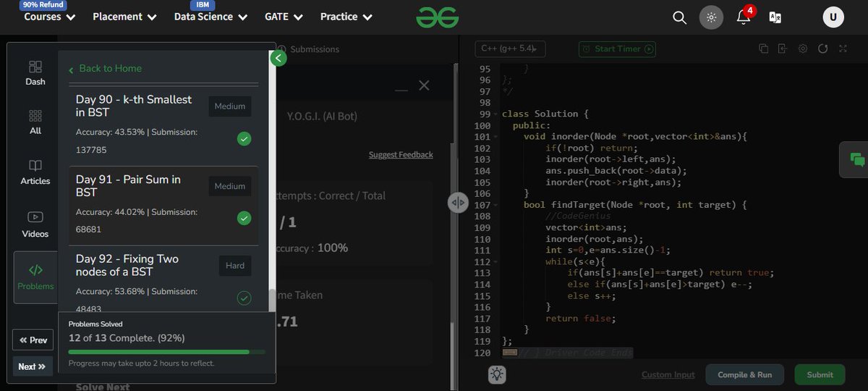The width and height of the screenshot is (868, 391).
Task: Click code line 107 findTarget declaration
Action: coord(635,205)
